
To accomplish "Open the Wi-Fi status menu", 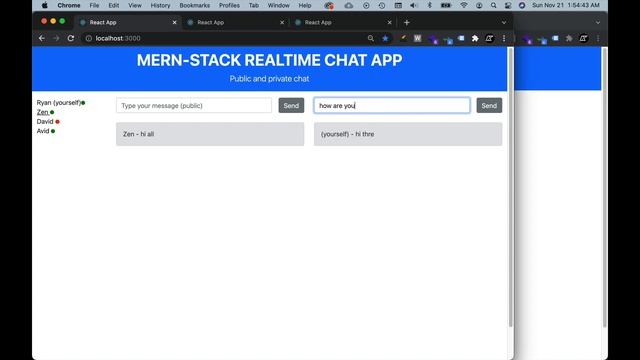I will [464, 5].
